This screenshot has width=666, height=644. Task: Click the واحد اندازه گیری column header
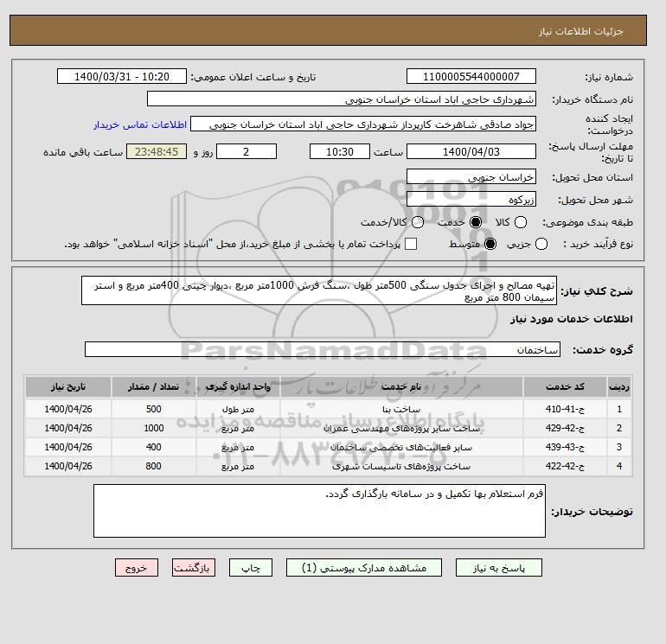click(238, 386)
